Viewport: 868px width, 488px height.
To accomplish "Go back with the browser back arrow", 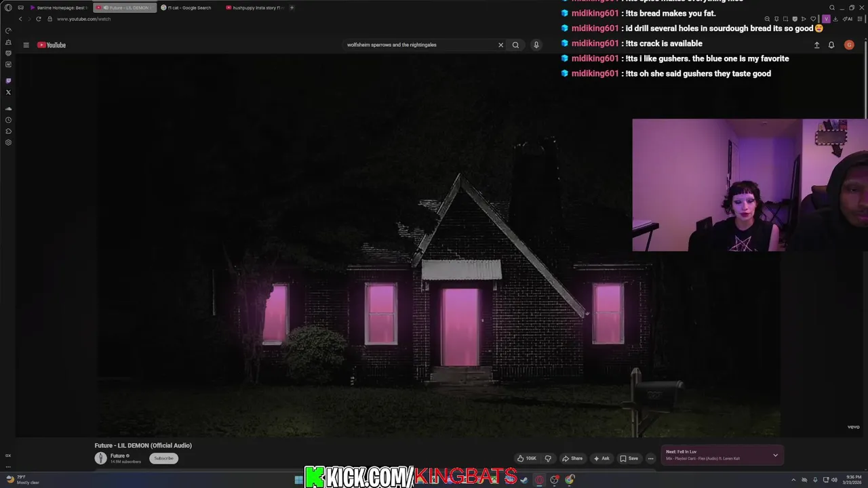I will coord(20,19).
